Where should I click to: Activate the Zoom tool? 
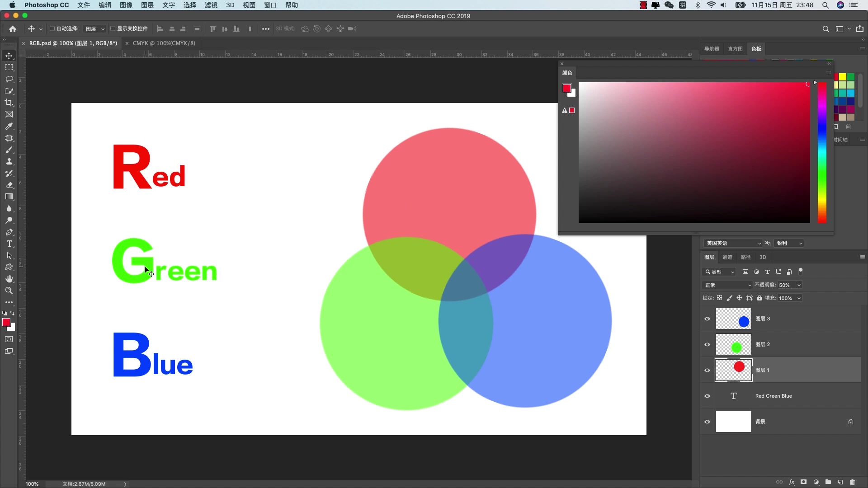click(9, 291)
